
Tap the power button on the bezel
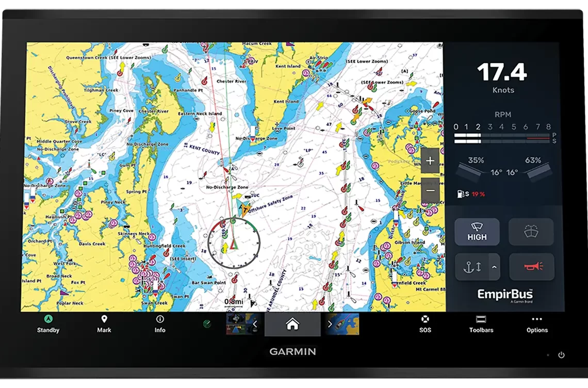(x=561, y=355)
